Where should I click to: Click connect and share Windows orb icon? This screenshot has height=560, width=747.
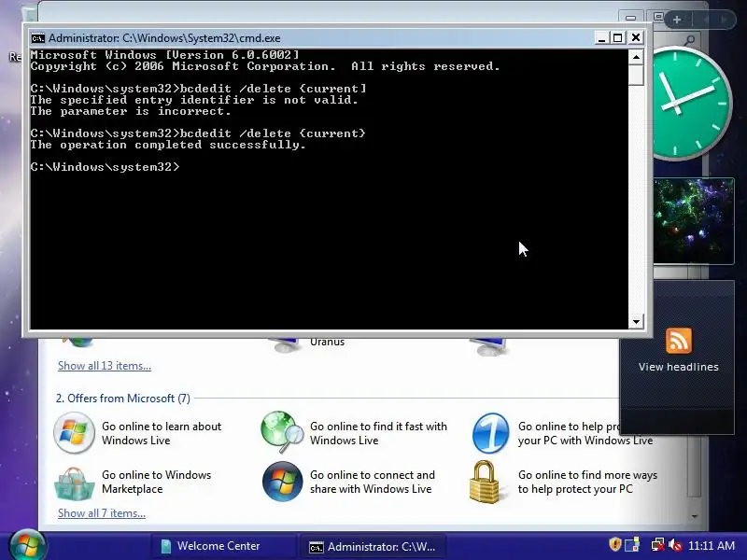tap(283, 482)
